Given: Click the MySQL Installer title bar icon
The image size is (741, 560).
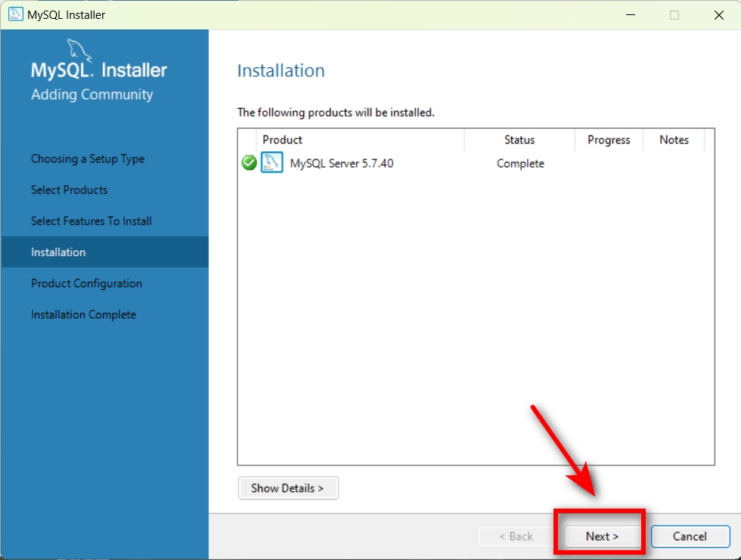Looking at the screenshot, I should pos(16,14).
